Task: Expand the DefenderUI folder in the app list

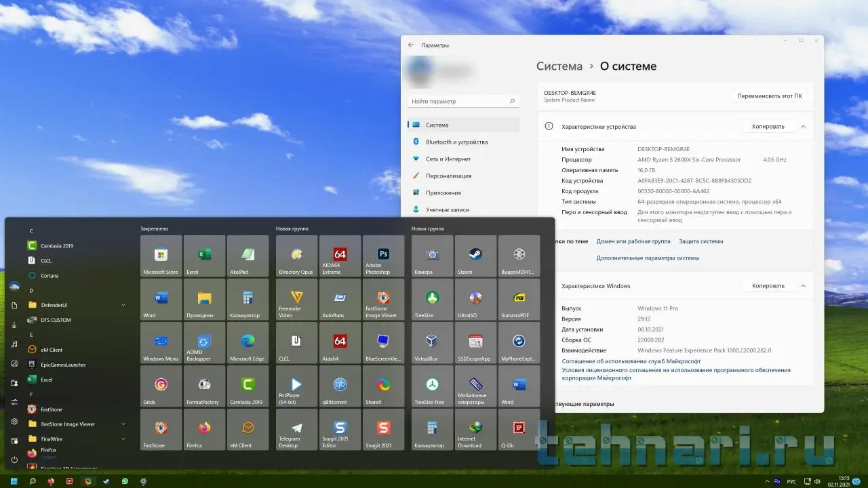Action: point(123,305)
